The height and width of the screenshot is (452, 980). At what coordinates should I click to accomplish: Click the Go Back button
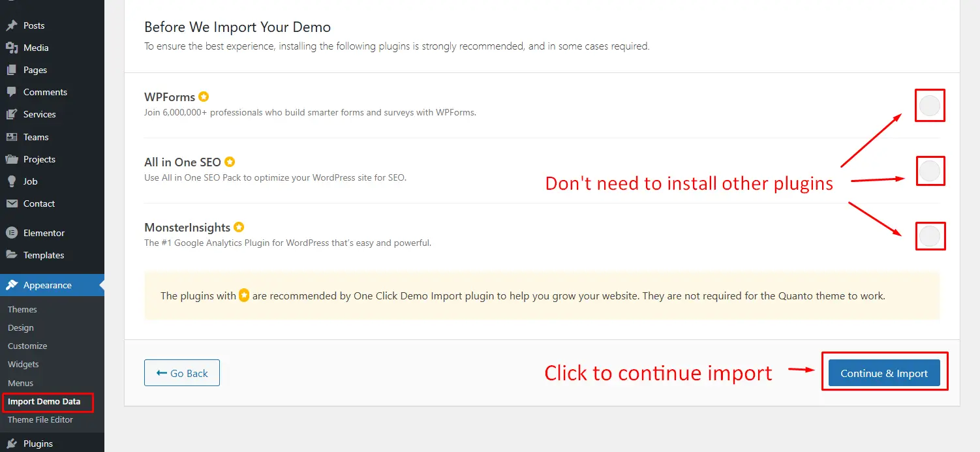point(182,373)
